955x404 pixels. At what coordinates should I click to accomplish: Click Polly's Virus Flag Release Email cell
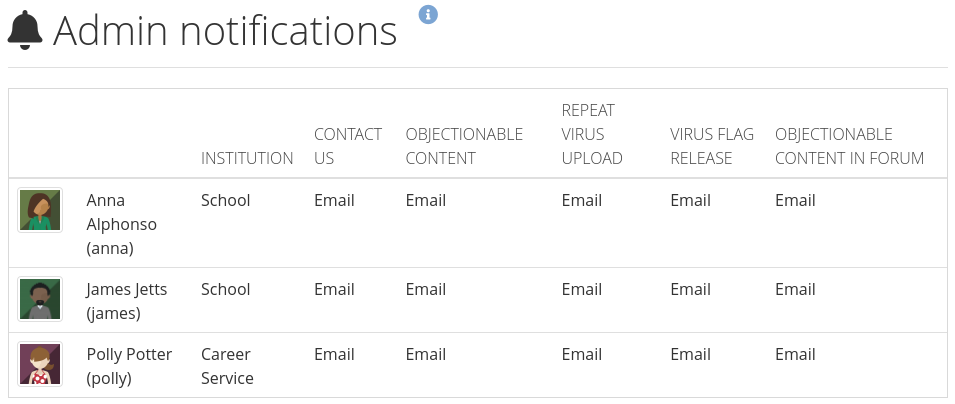coord(690,354)
